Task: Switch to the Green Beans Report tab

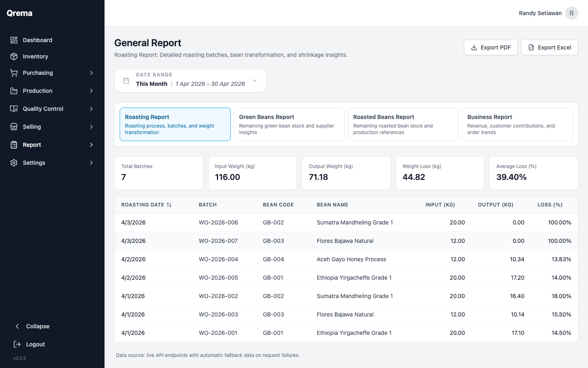Action: point(289,124)
